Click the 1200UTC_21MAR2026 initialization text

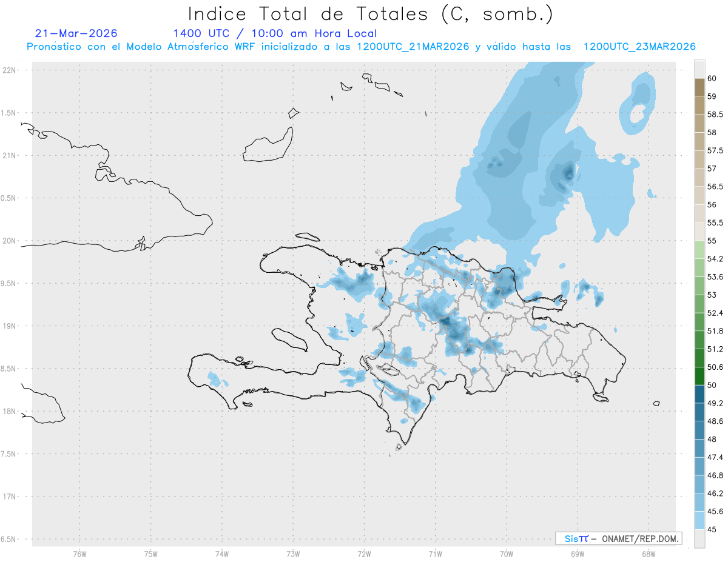click(x=413, y=47)
